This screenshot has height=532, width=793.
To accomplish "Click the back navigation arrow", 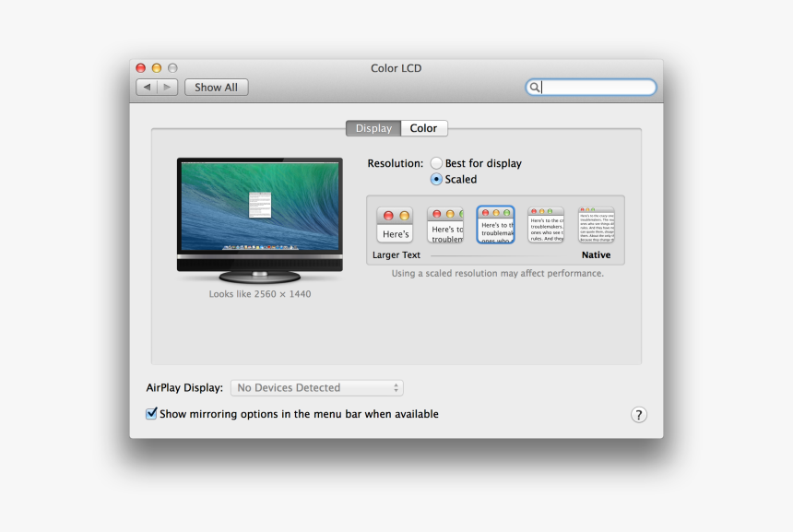I will pyautogui.click(x=148, y=87).
